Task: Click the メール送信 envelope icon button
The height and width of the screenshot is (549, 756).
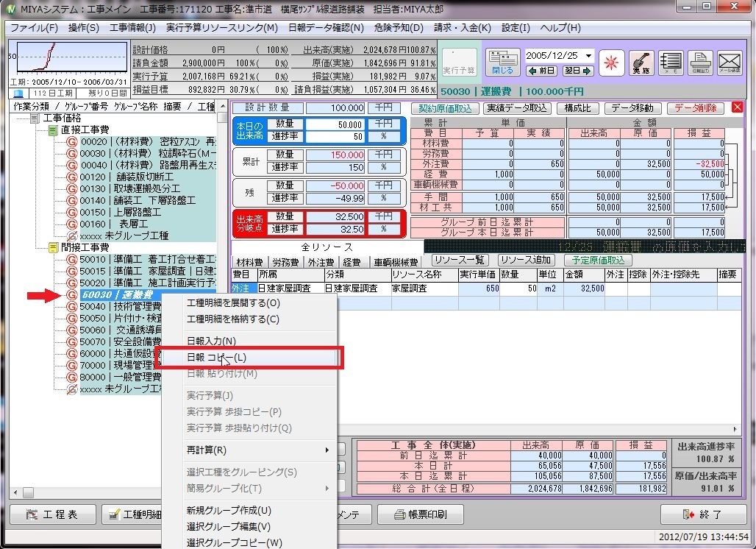Action: (730, 63)
